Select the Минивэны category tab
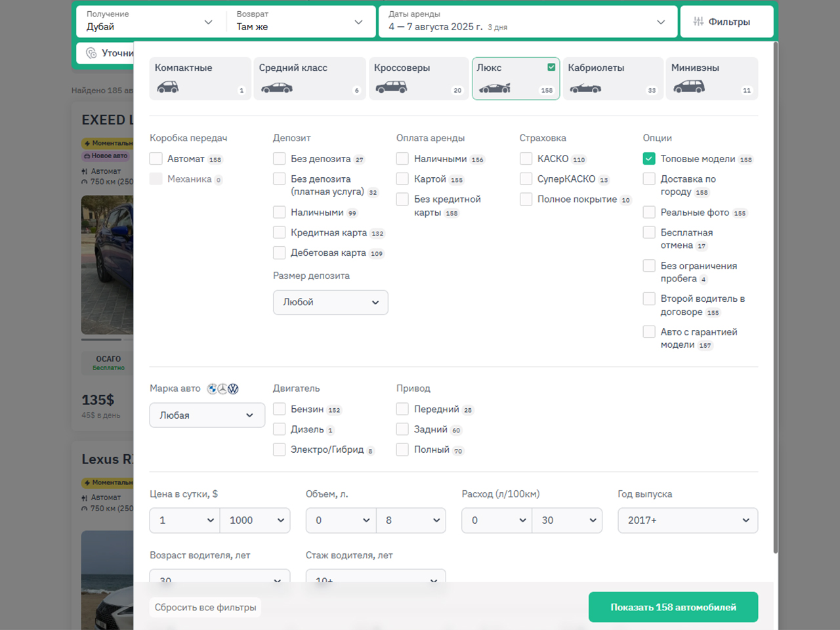This screenshot has width=840, height=630. pos(712,79)
